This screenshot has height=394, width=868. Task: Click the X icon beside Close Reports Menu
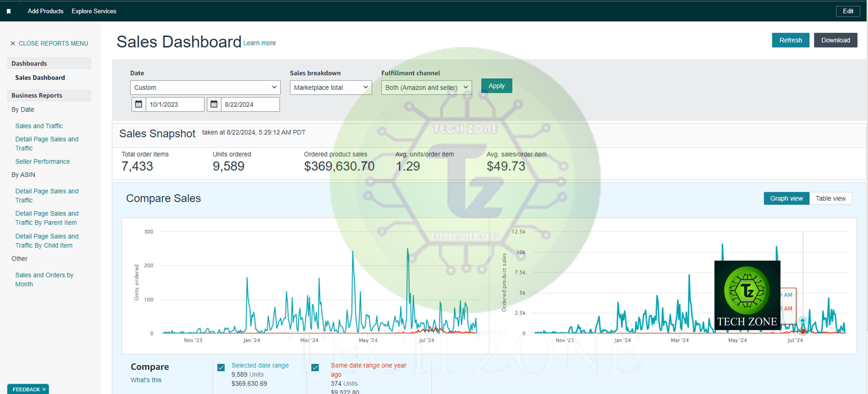coord(13,43)
